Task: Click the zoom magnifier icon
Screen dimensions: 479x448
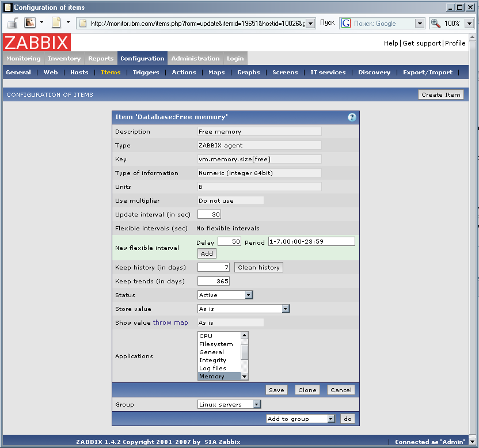Action: (436, 23)
